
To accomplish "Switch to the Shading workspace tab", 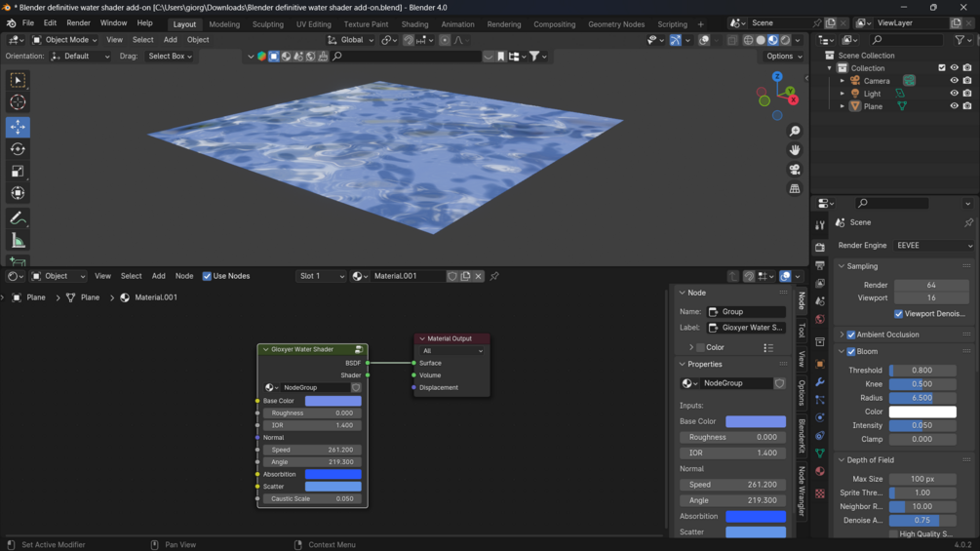I will 414,24.
